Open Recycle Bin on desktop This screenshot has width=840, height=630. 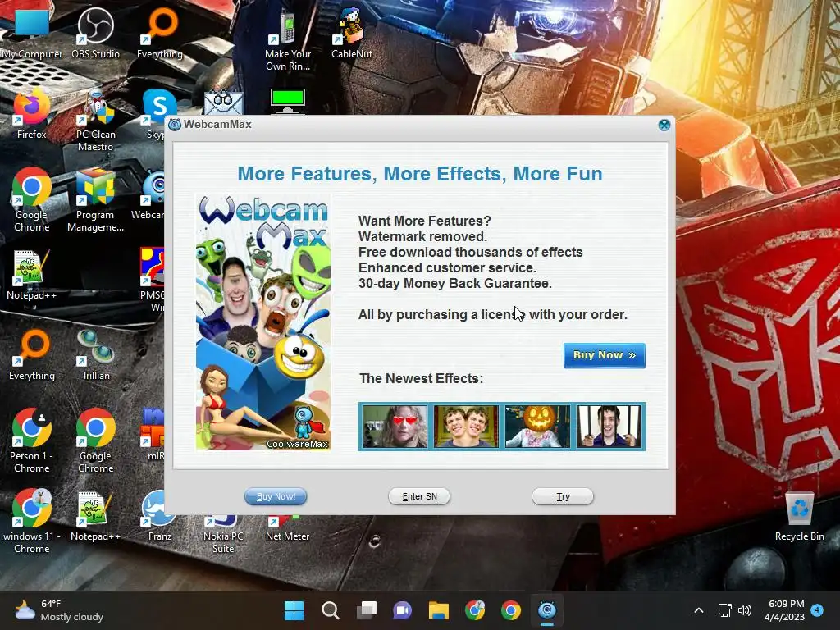[x=799, y=515]
